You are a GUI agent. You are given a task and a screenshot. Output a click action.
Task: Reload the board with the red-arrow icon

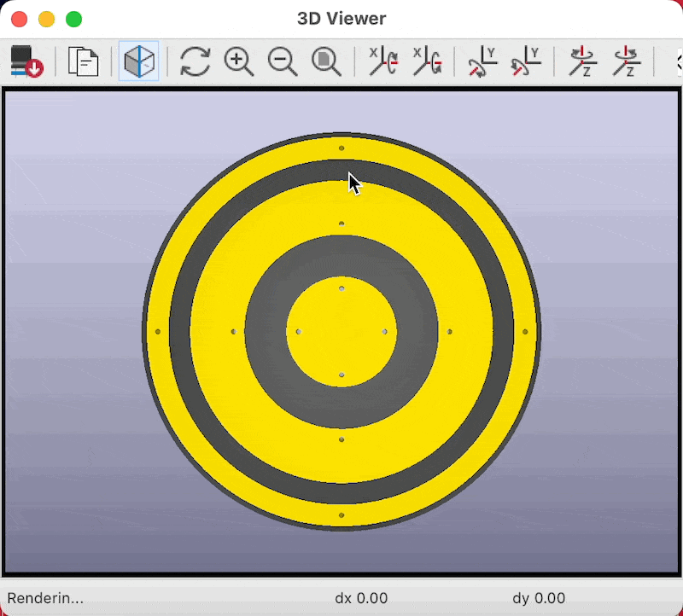[x=26, y=61]
